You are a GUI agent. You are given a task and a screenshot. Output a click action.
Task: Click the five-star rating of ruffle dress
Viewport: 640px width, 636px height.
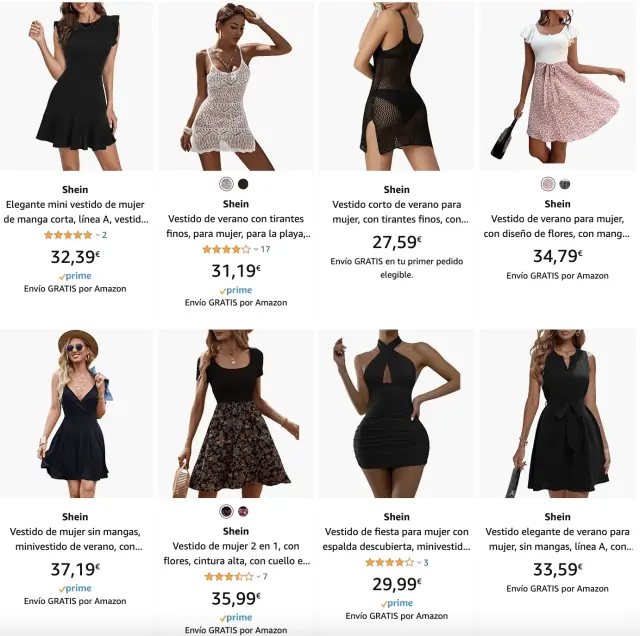(x=68, y=235)
